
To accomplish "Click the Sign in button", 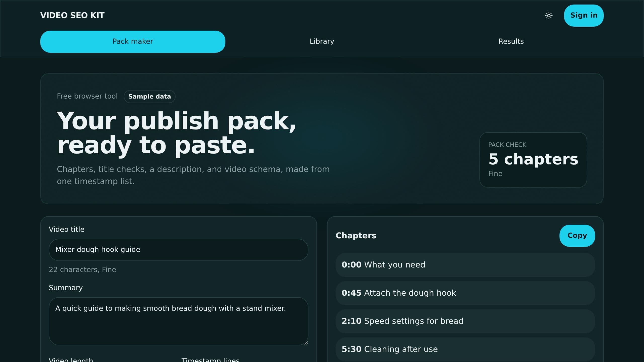I will (x=584, y=16).
